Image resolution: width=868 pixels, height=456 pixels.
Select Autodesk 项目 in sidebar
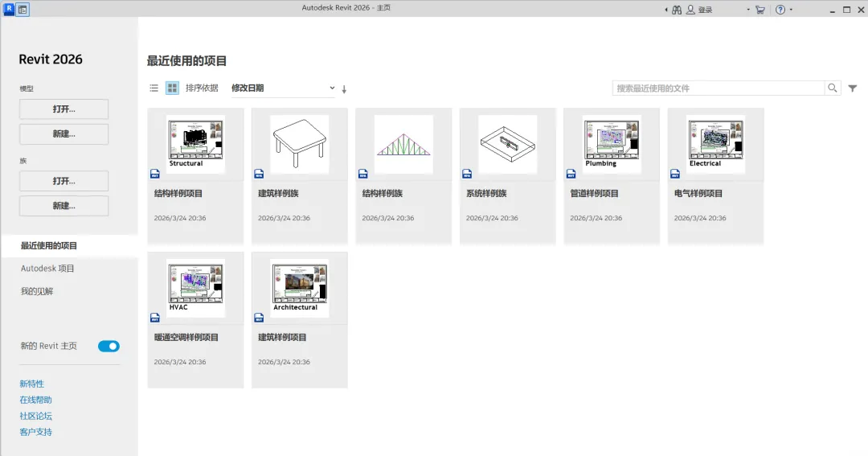click(x=47, y=268)
